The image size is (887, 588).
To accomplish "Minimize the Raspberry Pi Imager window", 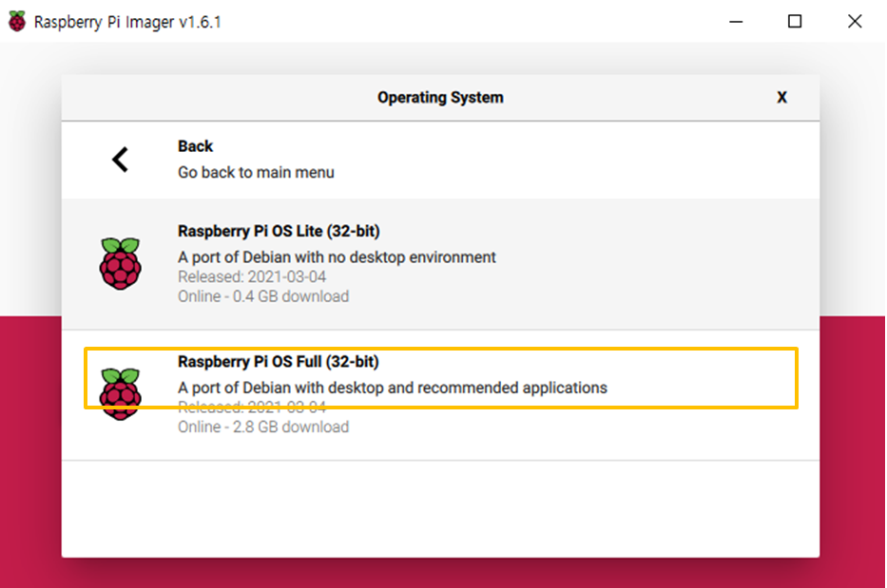I will [x=736, y=22].
